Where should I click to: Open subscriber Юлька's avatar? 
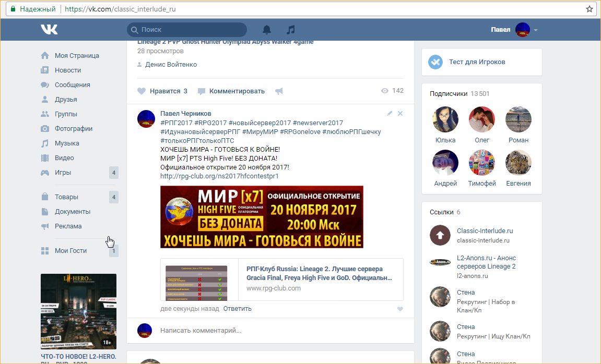pos(445,120)
